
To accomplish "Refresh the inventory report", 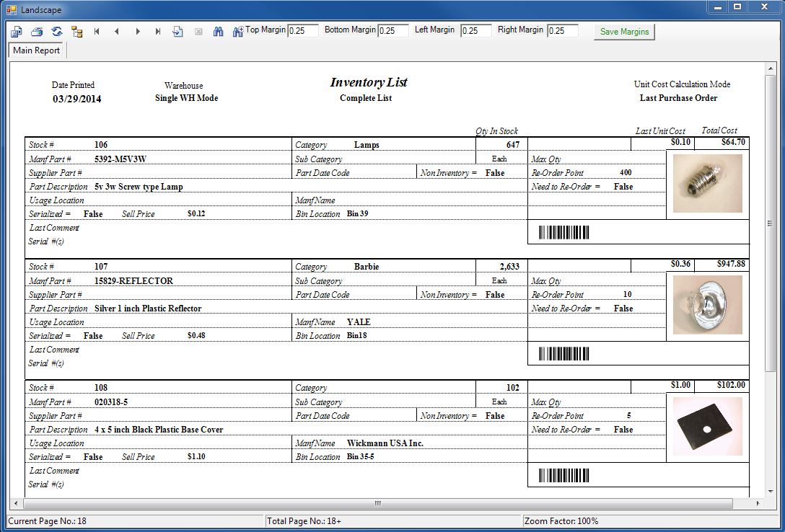I will click(56, 32).
